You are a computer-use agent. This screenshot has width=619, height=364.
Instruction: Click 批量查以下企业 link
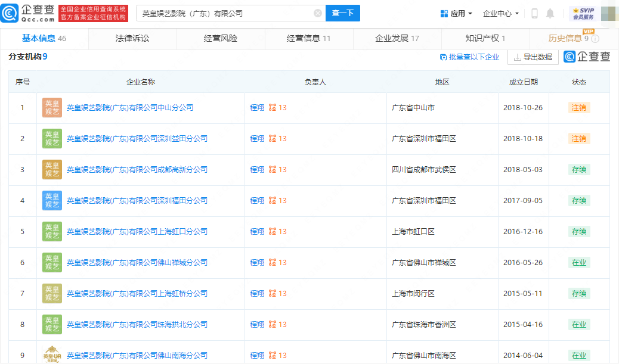(x=469, y=57)
